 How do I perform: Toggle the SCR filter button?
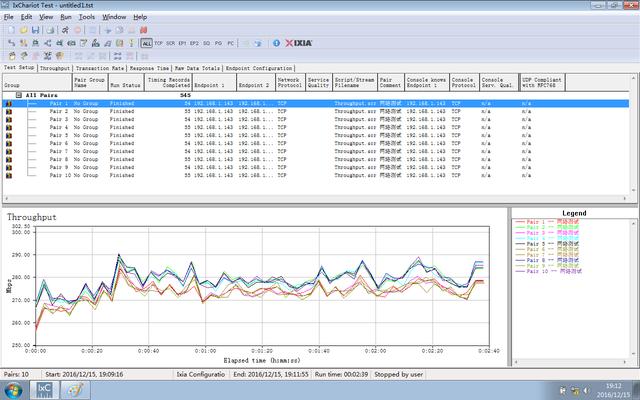pyautogui.click(x=171, y=44)
